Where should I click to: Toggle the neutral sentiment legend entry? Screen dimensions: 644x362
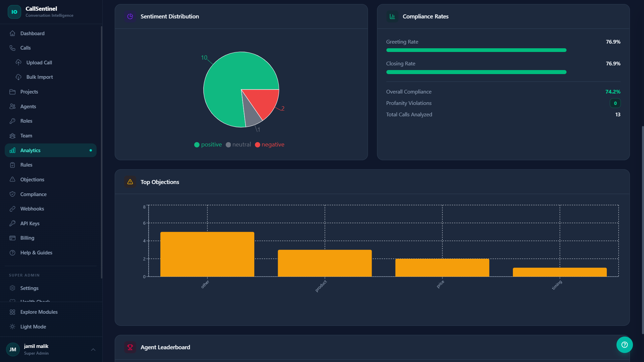coord(238,144)
